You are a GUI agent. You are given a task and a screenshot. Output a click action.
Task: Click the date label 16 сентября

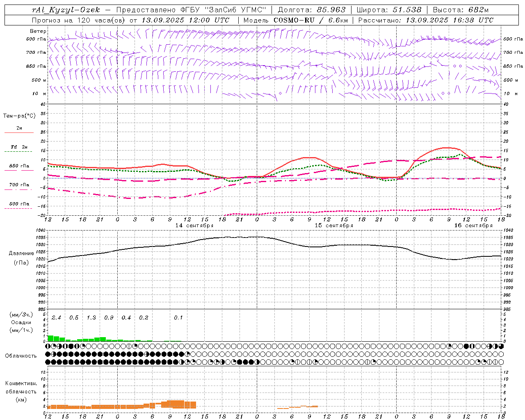point(473,226)
